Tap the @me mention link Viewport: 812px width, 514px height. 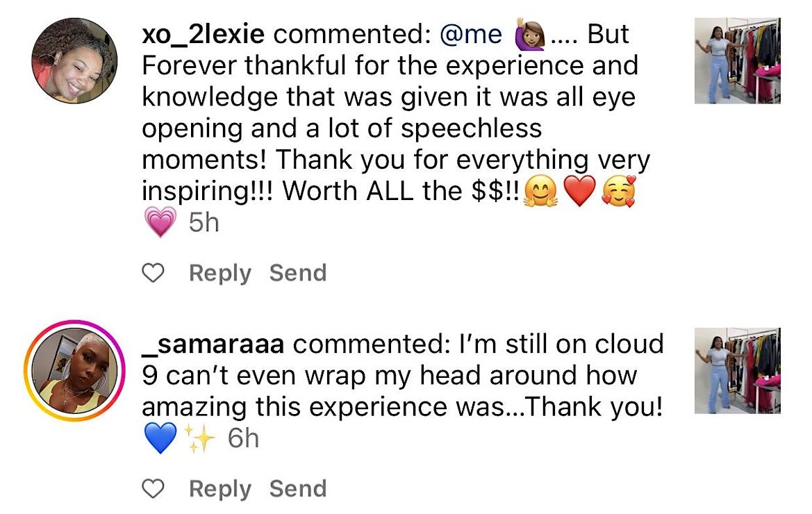click(x=471, y=35)
